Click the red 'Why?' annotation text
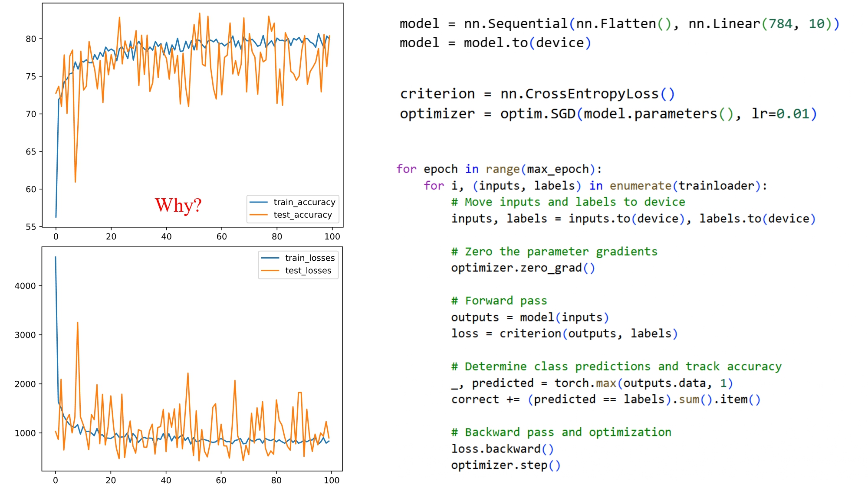 [178, 205]
